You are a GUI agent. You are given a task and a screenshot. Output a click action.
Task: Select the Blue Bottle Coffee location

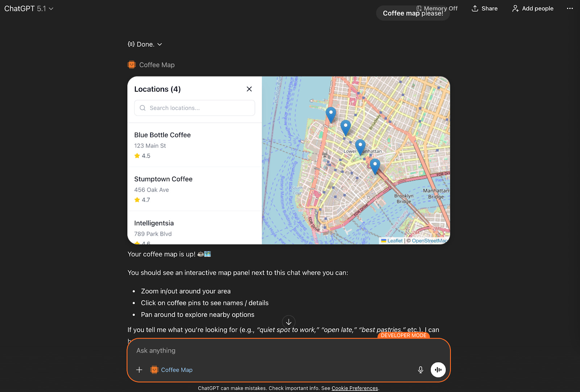(x=195, y=145)
